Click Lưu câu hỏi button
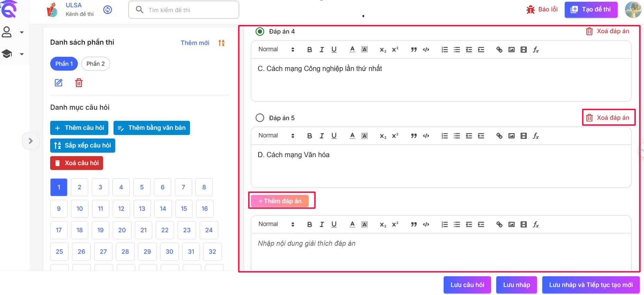The height and width of the screenshot is (295, 644). click(x=467, y=285)
